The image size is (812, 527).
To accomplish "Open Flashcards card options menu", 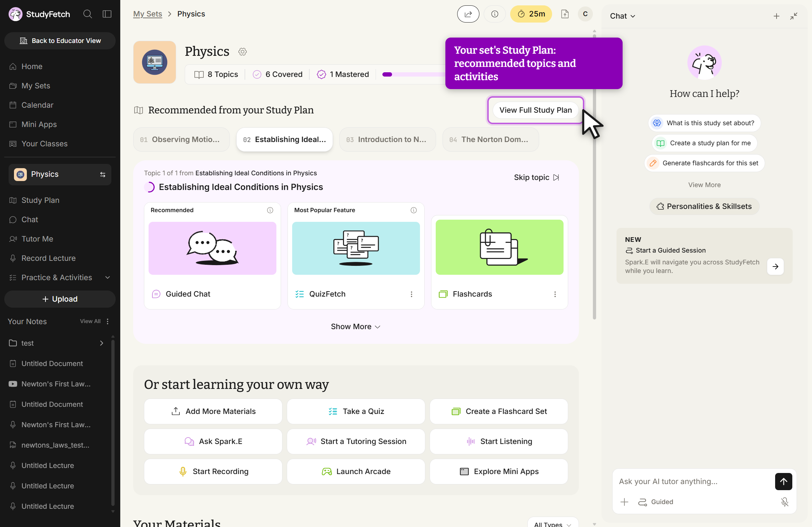I will pyautogui.click(x=555, y=294).
